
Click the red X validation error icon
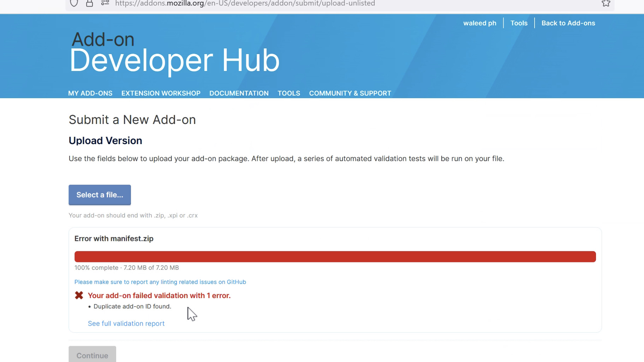[79, 295]
